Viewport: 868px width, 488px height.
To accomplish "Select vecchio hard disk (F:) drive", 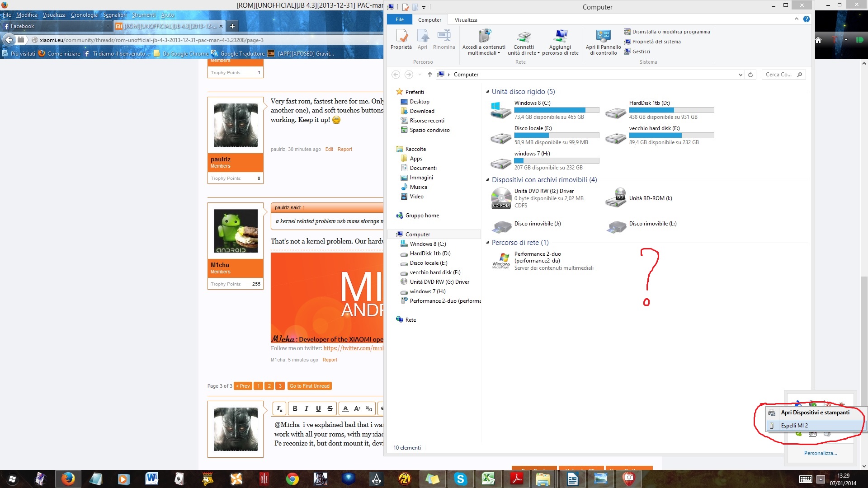I will pos(660,136).
